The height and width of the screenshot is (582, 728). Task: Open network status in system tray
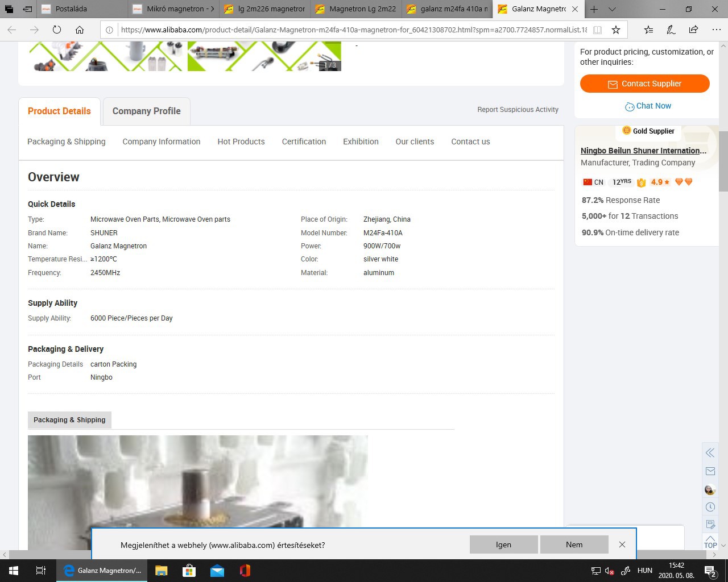(595, 571)
